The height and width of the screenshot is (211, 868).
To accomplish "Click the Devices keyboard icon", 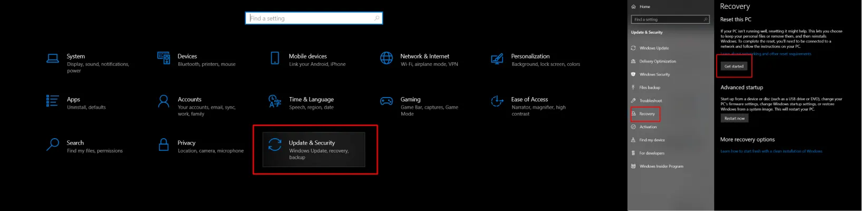I will click(163, 58).
